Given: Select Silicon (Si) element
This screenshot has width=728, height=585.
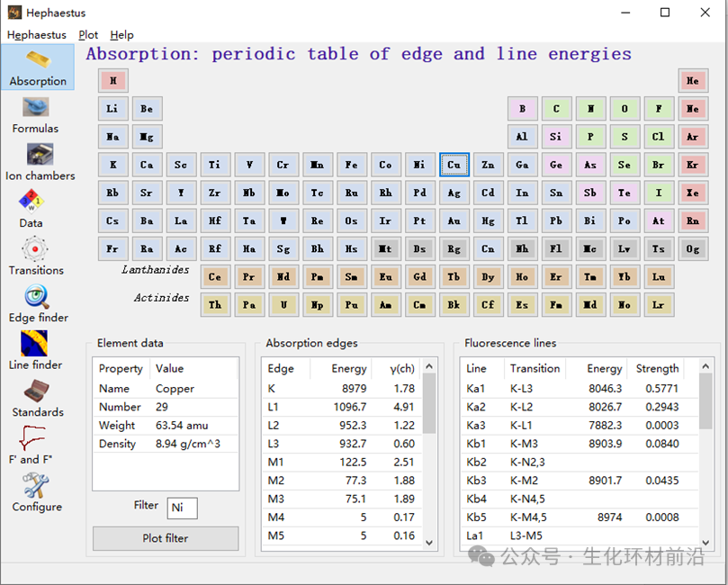Looking at the screenshot, I should coord(556,137).
